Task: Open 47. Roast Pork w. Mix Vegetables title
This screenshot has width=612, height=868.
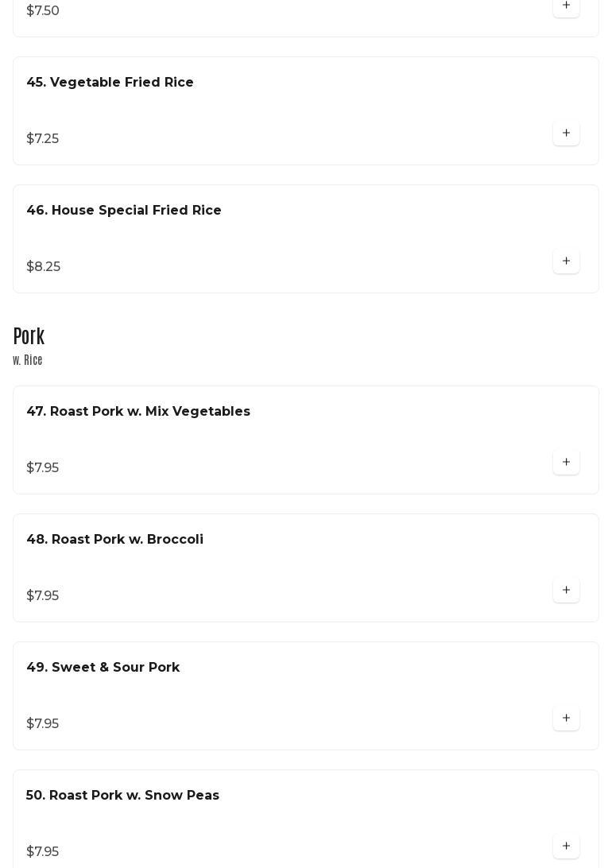Action: click(138, 412)
